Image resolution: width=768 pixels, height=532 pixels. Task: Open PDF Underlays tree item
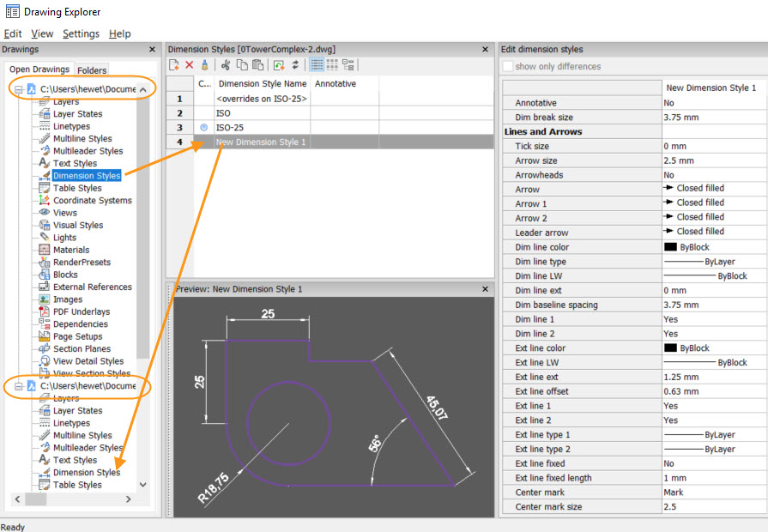coord(82,311)
